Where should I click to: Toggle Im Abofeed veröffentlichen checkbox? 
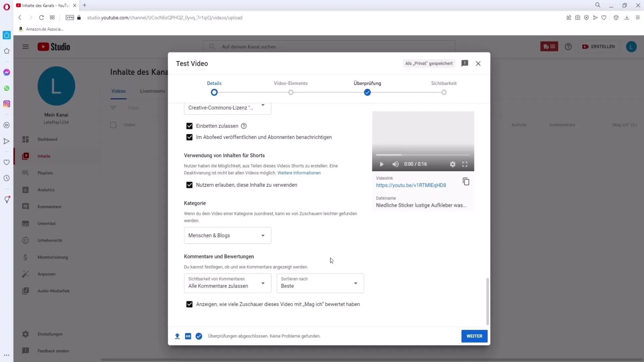pyautogui.click(x=190, y=137)
